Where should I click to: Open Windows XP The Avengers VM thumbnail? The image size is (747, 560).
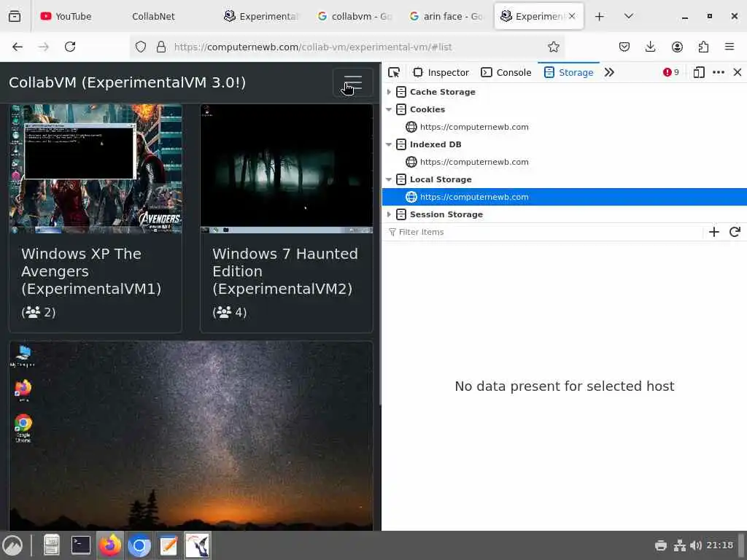point(96,168)
